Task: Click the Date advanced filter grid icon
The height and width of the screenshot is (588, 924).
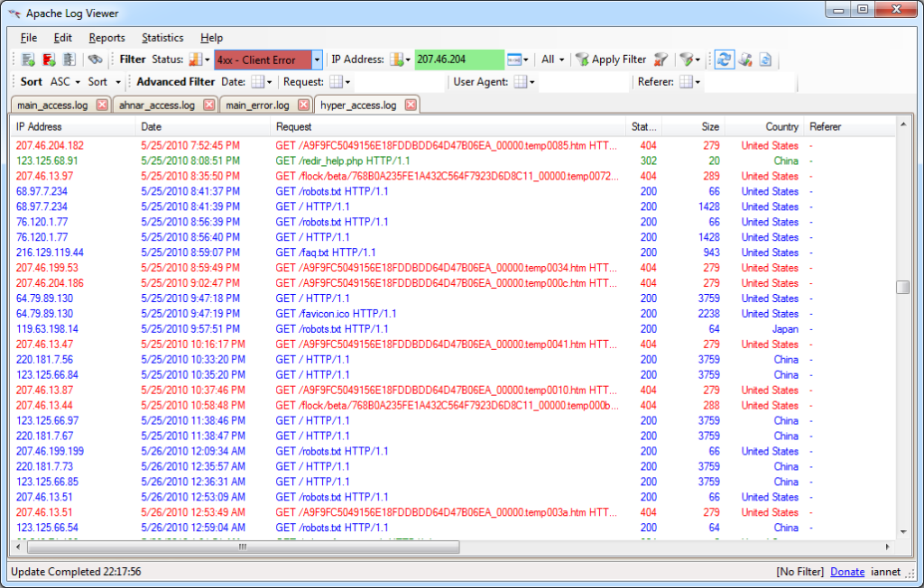Action: [x=257, y=82]
